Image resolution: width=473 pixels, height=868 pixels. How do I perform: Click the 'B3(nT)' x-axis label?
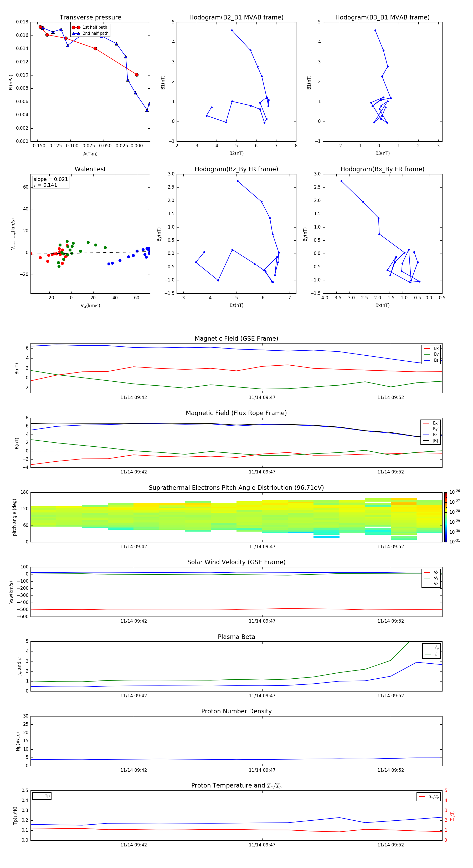[x=382, y=153]
